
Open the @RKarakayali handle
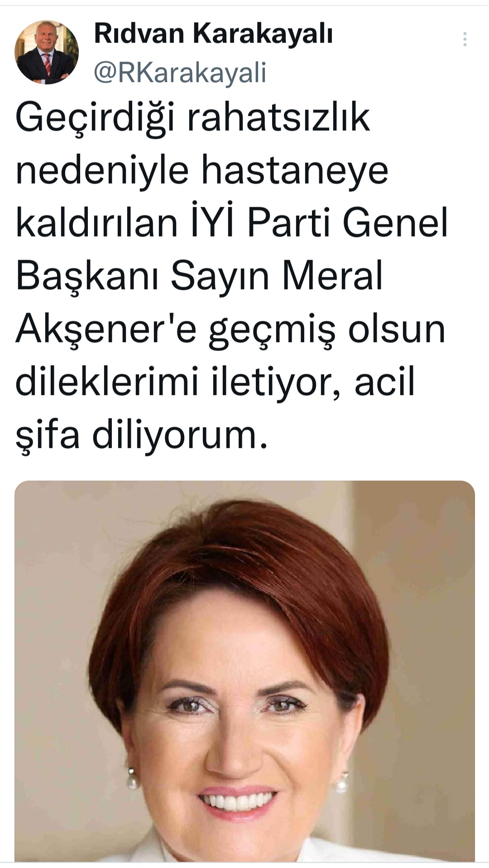tap(180, 73)
